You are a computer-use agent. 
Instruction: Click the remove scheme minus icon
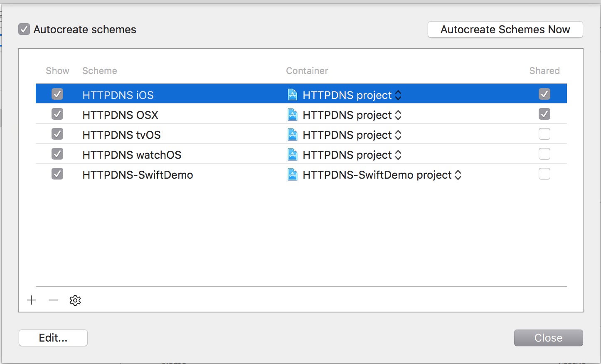(53, 300)
